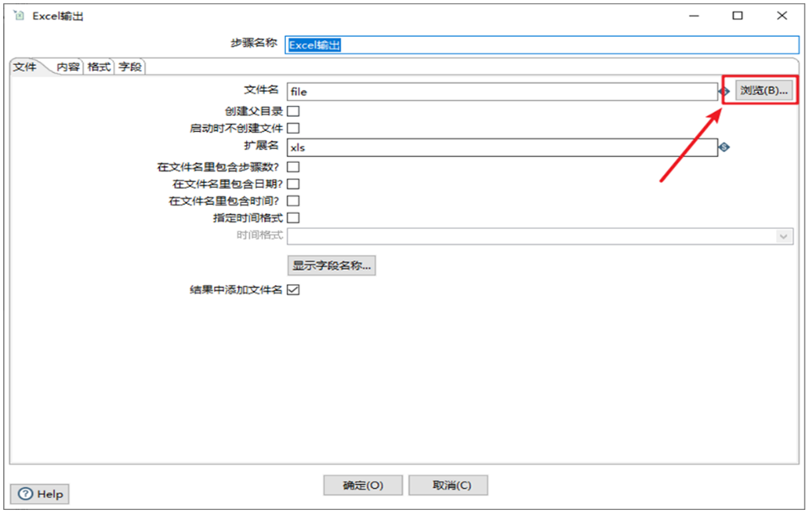The width and height of the screenshot is (812, 519).
Task: Cancel with the 取消(C) button
Action: pos(448,486)
